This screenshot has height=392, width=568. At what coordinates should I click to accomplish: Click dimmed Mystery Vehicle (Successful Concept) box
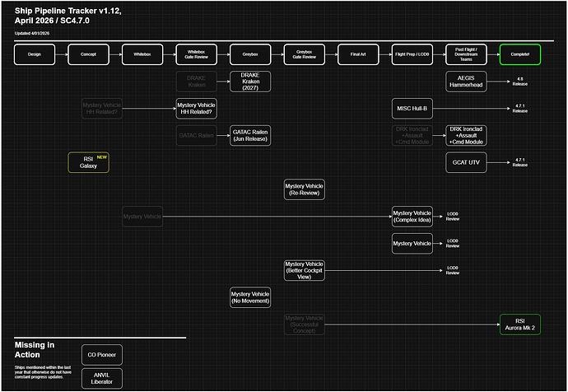[305, 324]
